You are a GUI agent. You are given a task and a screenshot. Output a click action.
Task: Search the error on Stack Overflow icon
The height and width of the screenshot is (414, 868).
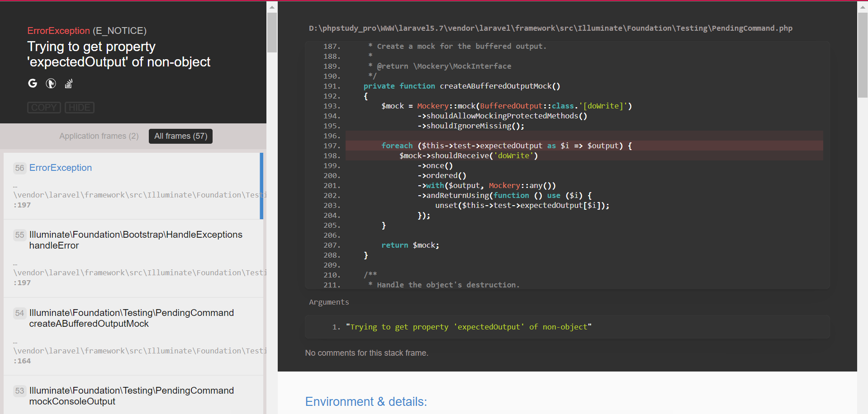tap(68, 84)
